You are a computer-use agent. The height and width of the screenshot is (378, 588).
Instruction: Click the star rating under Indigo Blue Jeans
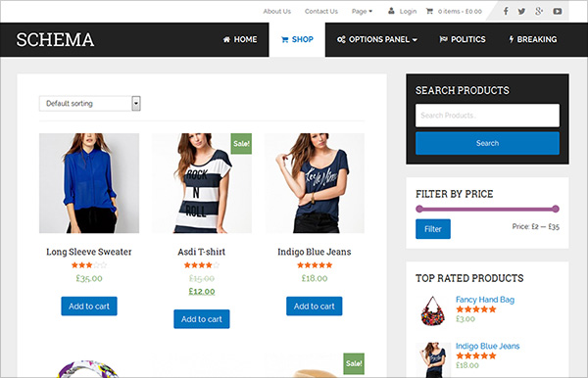tap(315, 265)
